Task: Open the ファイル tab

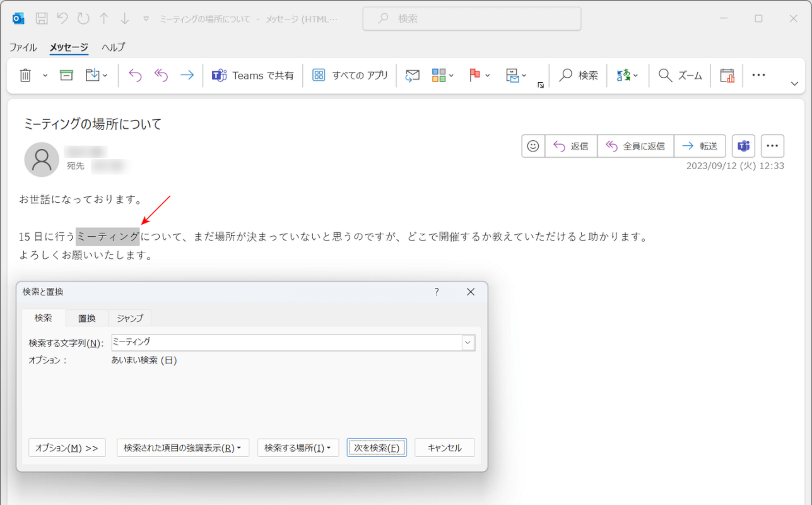Action: 23,47
